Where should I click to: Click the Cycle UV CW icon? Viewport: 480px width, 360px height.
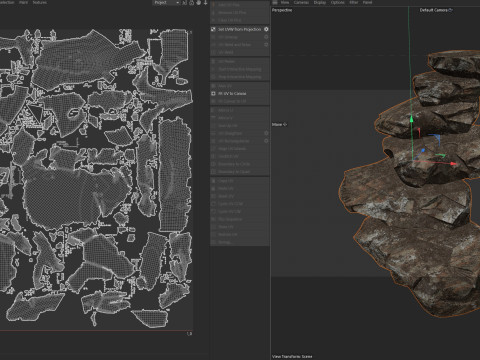213,211
